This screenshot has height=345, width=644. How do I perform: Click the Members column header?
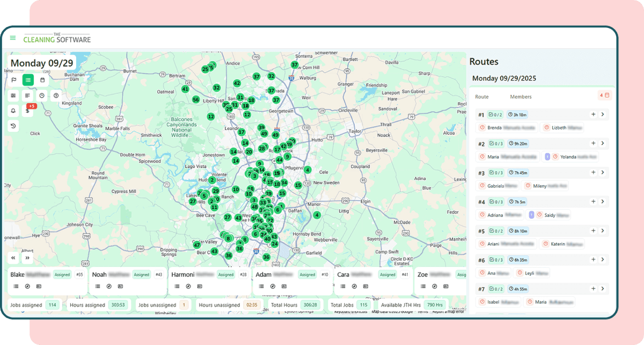click(521, 97)
